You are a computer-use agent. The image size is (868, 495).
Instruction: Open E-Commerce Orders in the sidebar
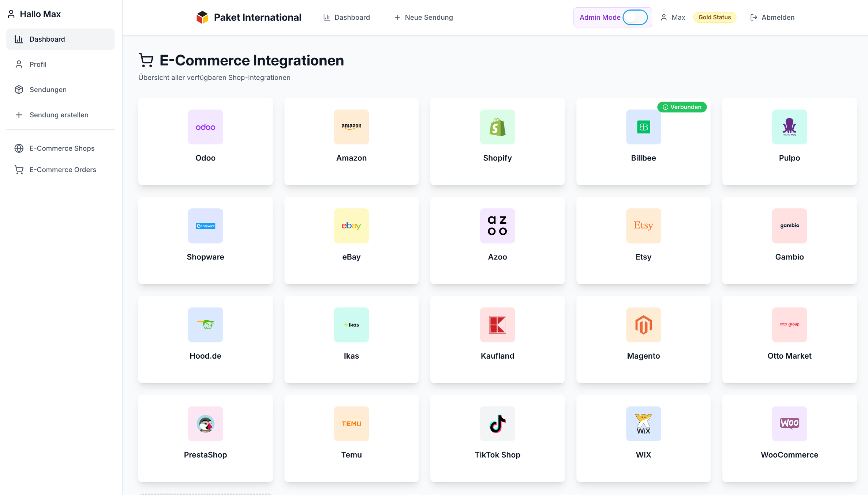click(x=60, y=170)
